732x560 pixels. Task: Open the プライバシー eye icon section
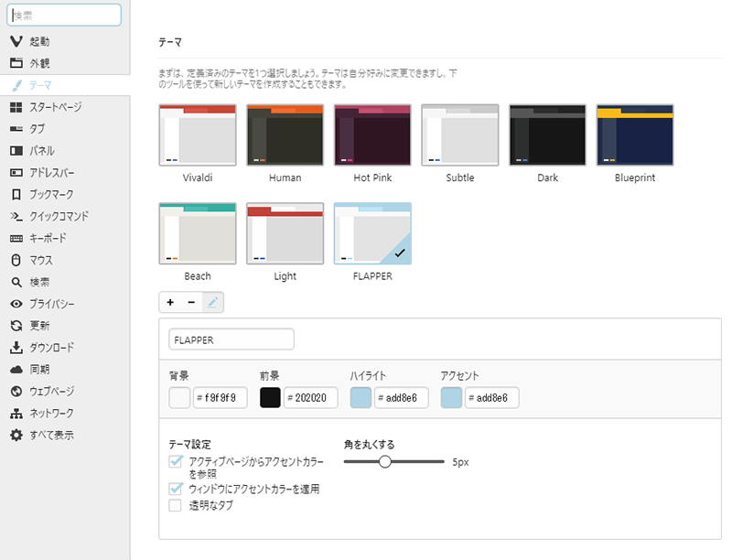[x=16, y=304]
